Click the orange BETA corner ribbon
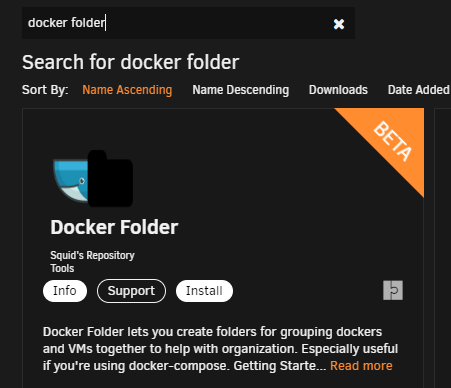The height and width of the screenshot is (388, 451). click(390, 142)
